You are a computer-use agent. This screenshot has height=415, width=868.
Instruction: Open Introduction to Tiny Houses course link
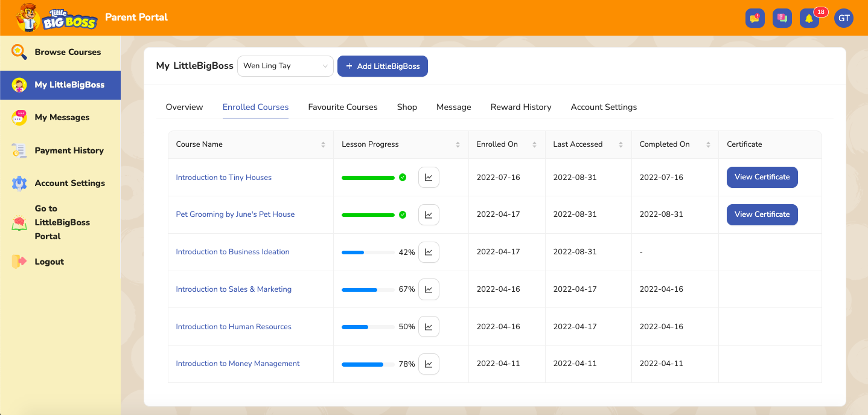(x=224, y=178)
